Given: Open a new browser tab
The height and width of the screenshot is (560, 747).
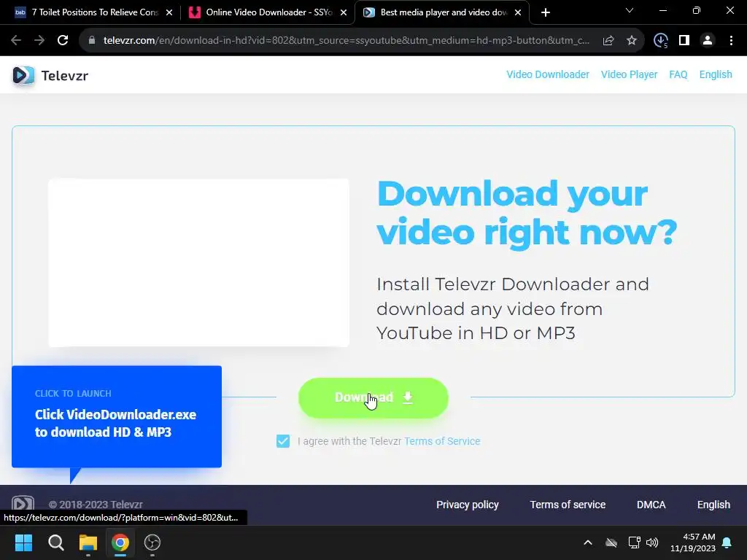Looking at the screenshot, I should (x=546, y=12).
